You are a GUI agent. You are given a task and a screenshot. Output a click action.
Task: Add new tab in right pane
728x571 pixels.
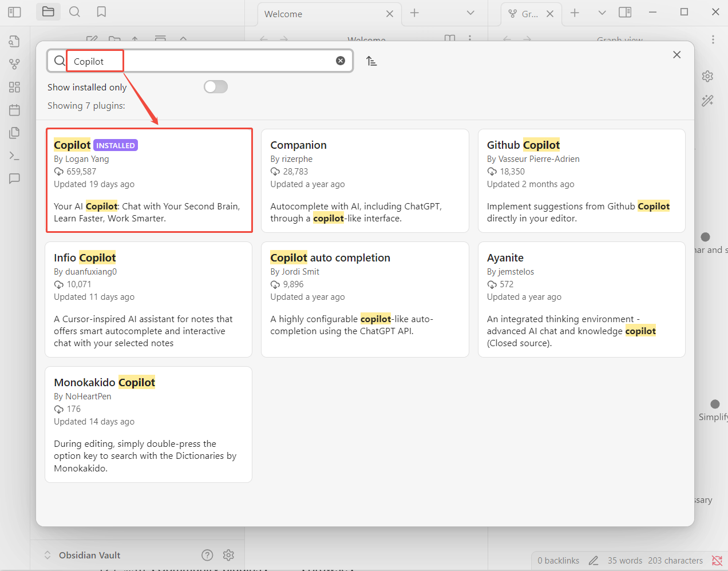(x=575, y=13)
